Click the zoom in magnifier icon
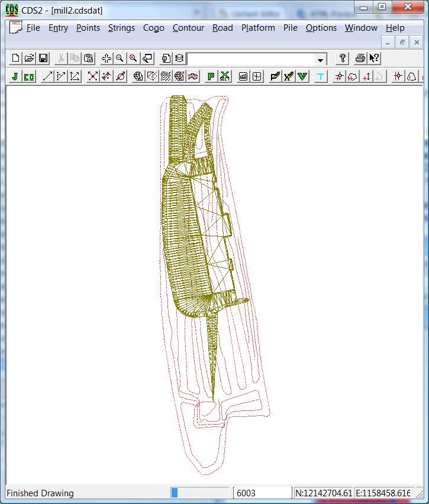Screen dimensions: 429x504 pos(133,58)
